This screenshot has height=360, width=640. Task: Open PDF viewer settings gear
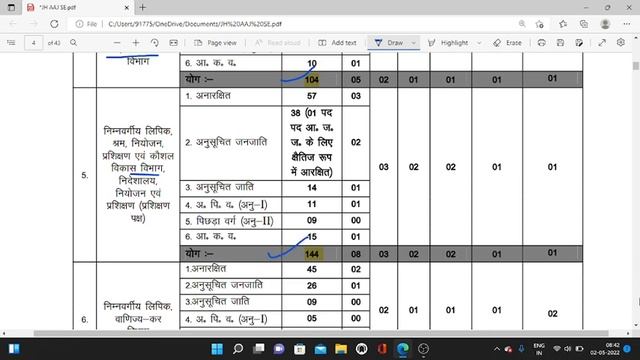621,42
